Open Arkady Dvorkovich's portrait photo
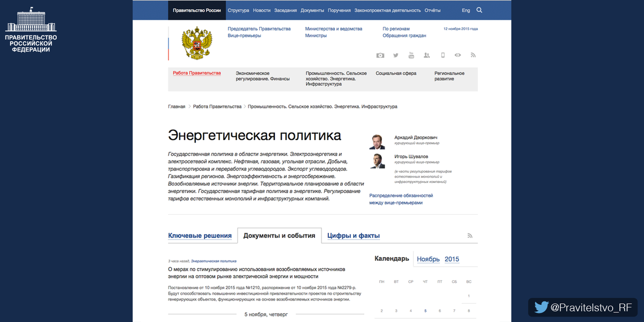 [377, 141]
